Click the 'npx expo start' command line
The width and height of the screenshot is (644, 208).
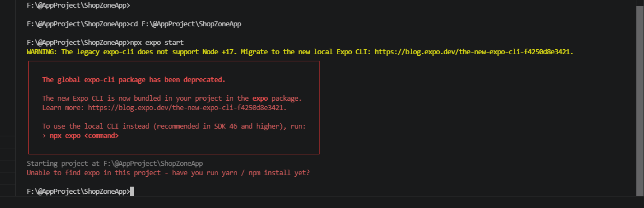coord(105,43)
